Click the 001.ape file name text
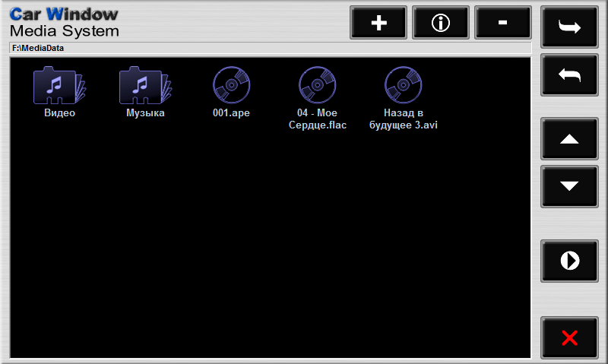 (x=231, y=113)
